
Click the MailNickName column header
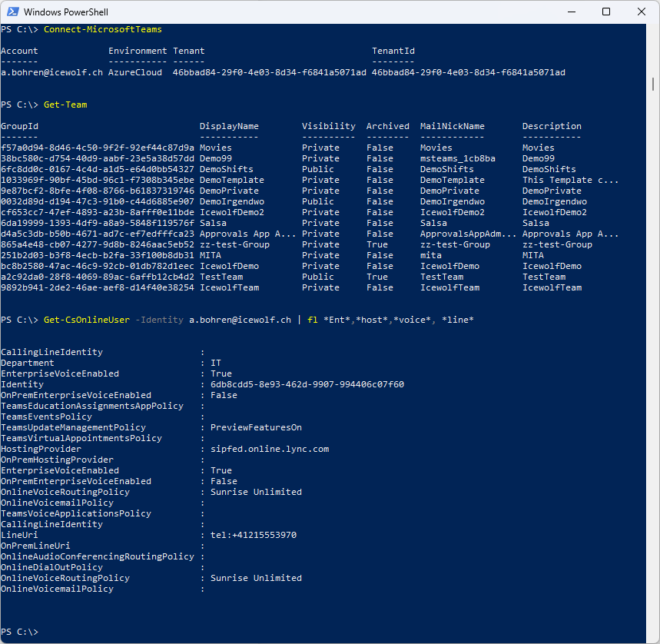(452, 126)
